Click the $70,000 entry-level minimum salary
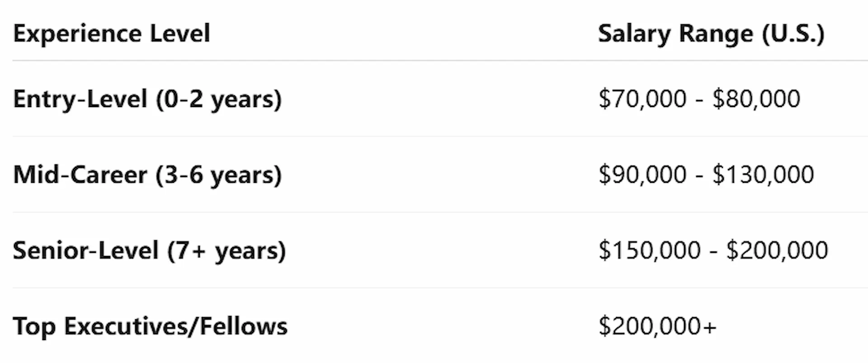The height and width of the screenshot is (363, 868). coord(642,99)
